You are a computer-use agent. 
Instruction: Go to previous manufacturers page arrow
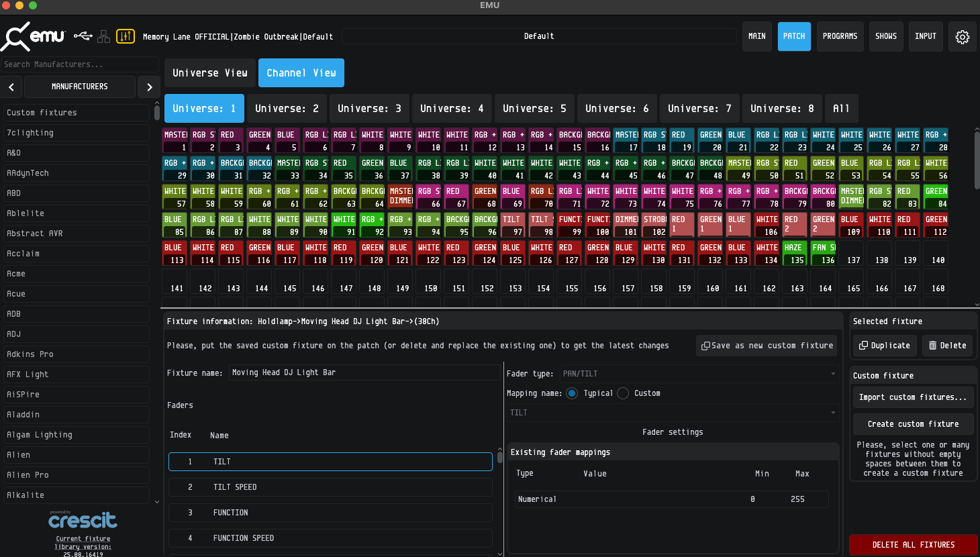12,87
